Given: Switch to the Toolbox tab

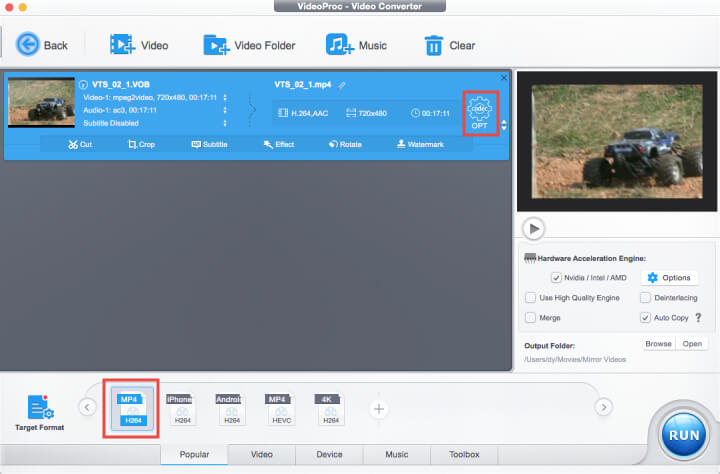Looking at the screenshot, I should tap(464, 454).
